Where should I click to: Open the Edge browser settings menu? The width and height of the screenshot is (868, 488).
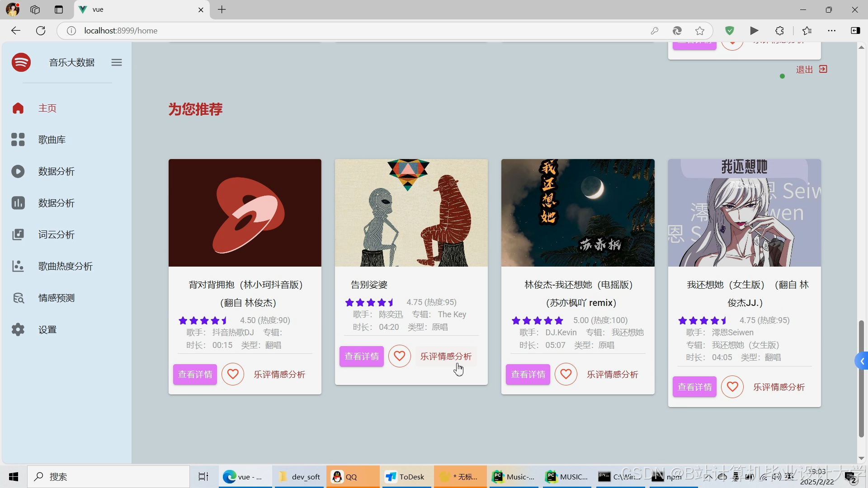(x=832, y=30)
